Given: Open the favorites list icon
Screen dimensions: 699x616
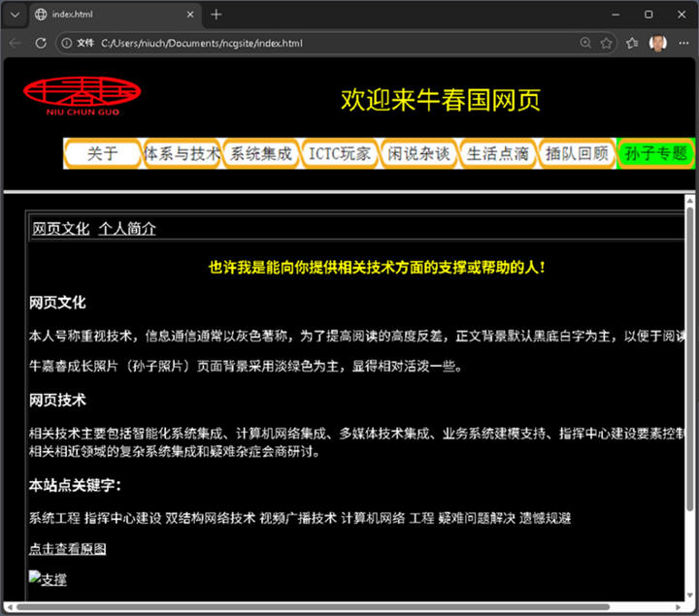Looking at the screenshot, I should point(632,44).
